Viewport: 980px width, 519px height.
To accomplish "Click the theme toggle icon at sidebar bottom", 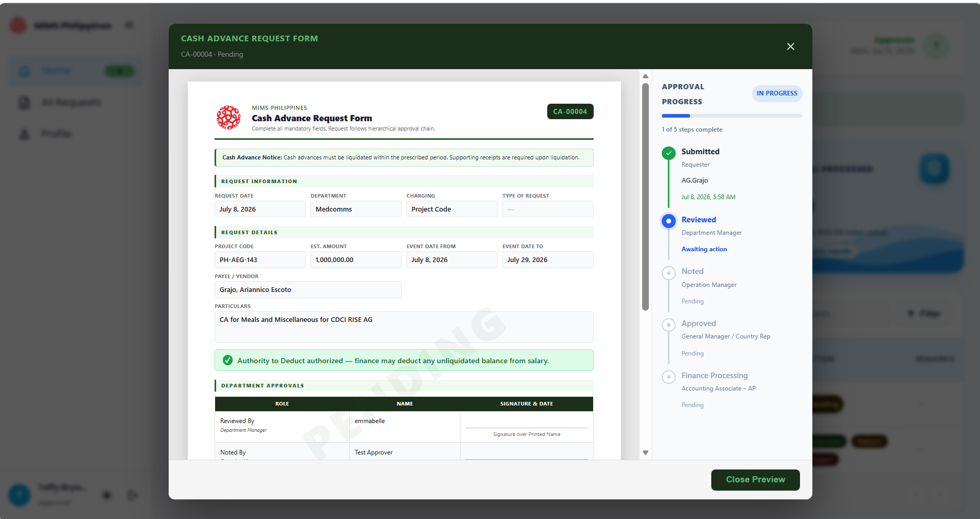I will click(x=107, y=495).
